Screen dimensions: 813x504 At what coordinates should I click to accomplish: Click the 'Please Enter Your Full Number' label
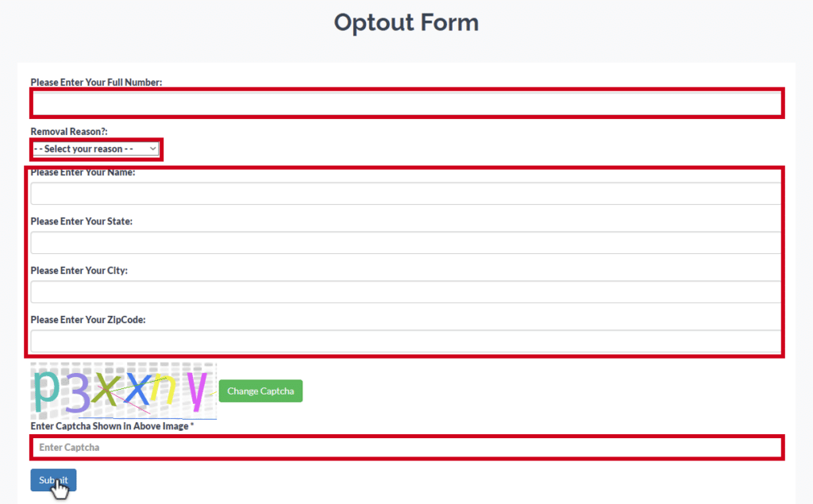(96, 83)
